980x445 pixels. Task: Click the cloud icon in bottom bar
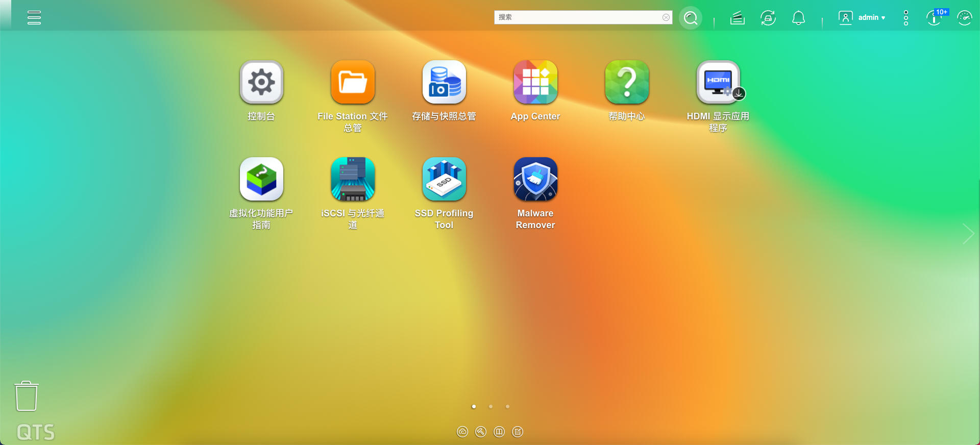coord(462,432)
